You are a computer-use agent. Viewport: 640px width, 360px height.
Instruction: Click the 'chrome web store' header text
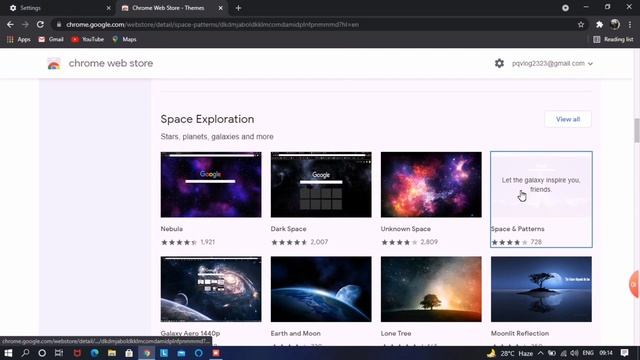[111, 63]
